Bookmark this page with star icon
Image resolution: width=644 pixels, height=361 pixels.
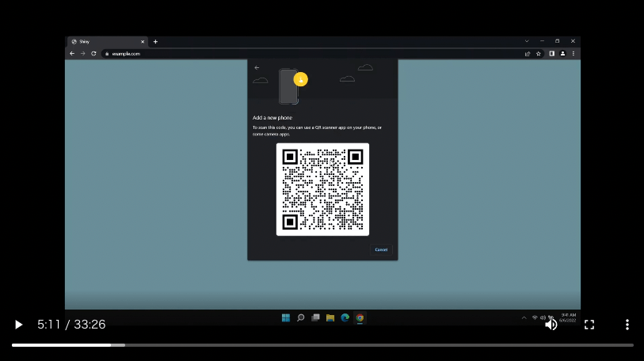pyautogui.click(x=539, y=54)
